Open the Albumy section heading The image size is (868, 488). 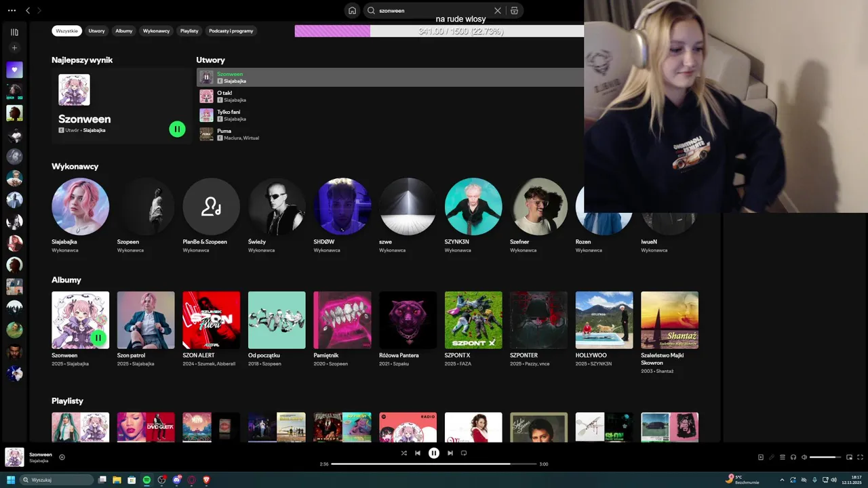coord(66,280)
